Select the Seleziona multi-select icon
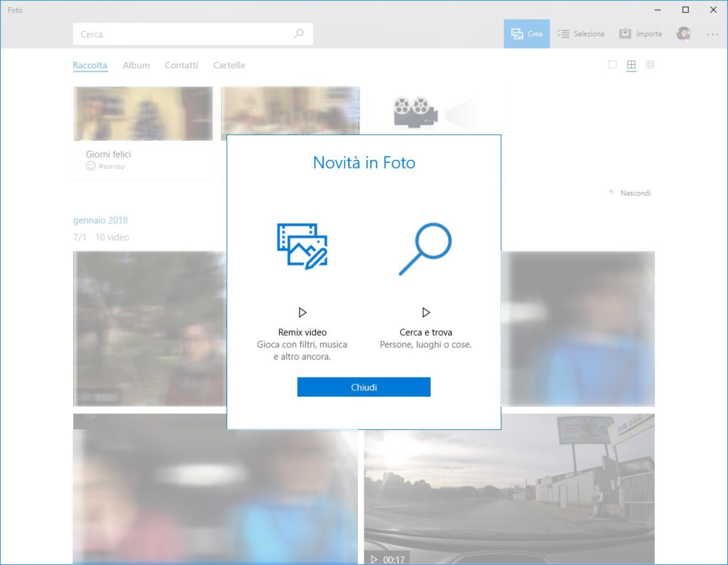This screenshot has height=565, width=728. 564,34
